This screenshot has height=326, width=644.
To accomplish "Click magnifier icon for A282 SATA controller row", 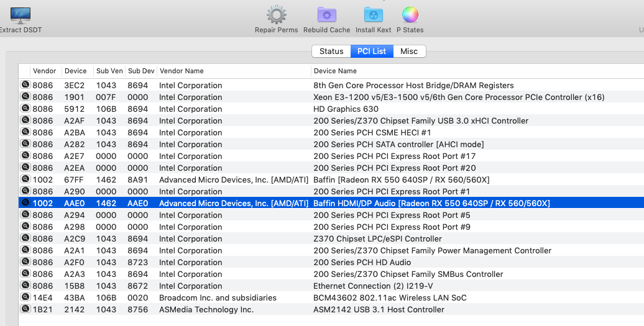I will click(25, 143).
